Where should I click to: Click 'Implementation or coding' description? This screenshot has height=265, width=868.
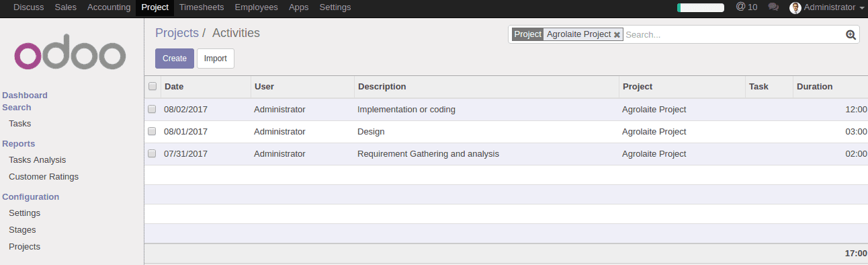tap(406, 110)
